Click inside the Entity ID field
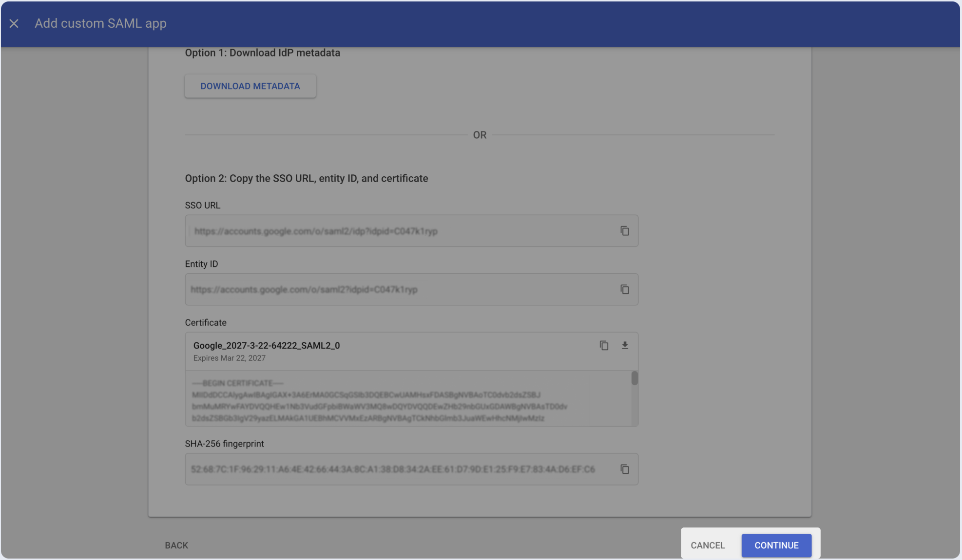962x560 pixels. [x=390, y=289]
